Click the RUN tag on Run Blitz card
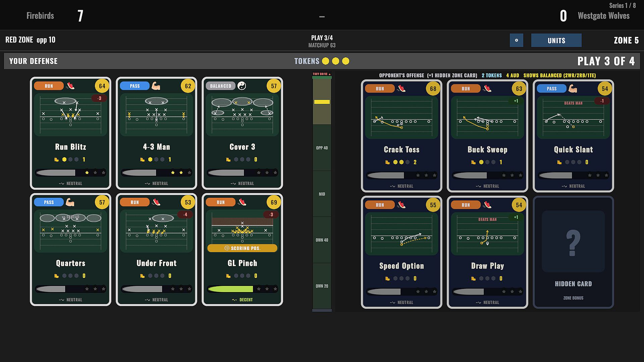The image size is (644, 362). [x=49, y=86]
